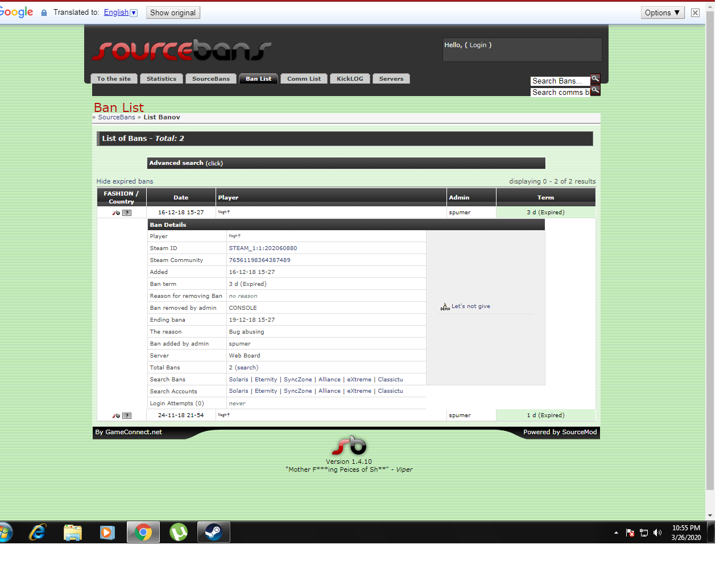
Task: Open File Explorer from the taskbar
Action: coord(73,533)
